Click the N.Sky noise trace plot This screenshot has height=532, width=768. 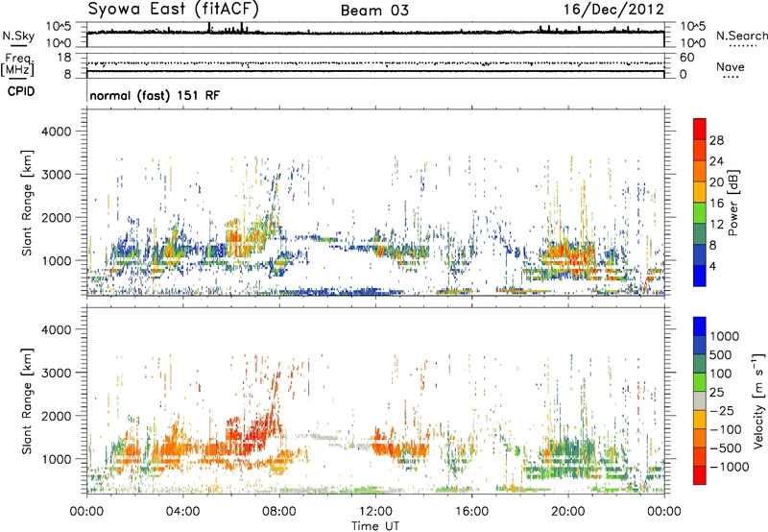pyautogui.click(x=375, y=35)
